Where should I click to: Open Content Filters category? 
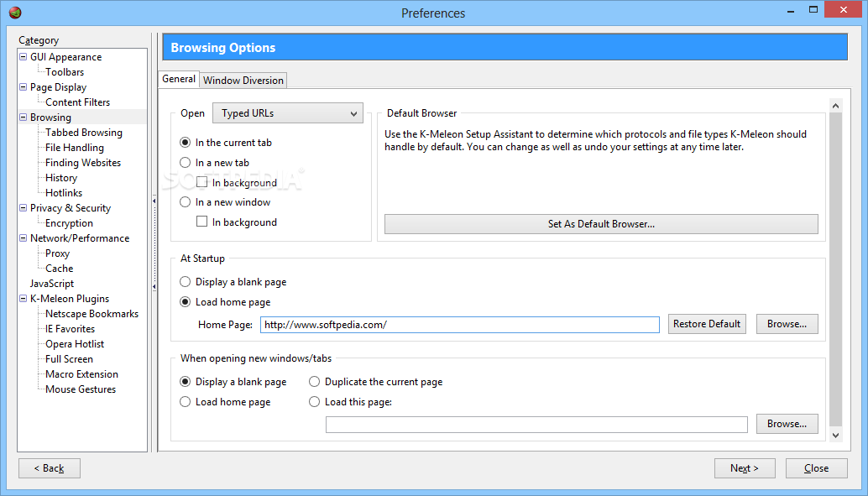77,102
